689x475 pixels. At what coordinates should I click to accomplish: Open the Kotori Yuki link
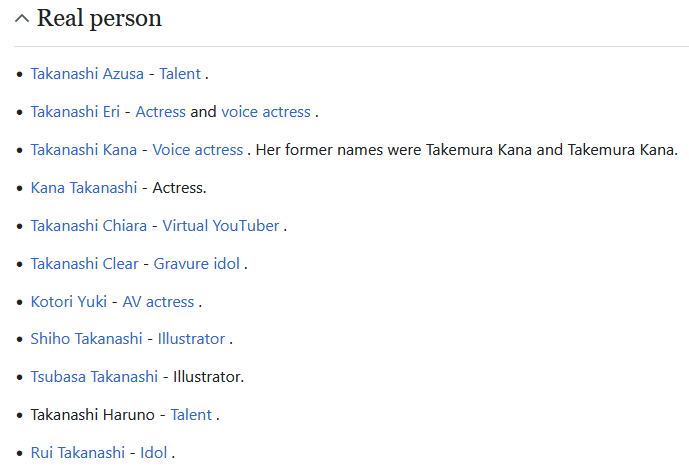pos(69,302)
